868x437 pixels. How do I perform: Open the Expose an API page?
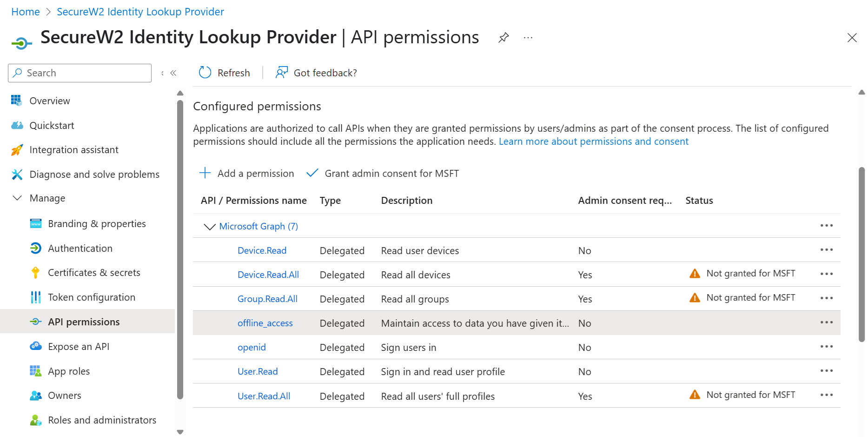coord(79,347)
